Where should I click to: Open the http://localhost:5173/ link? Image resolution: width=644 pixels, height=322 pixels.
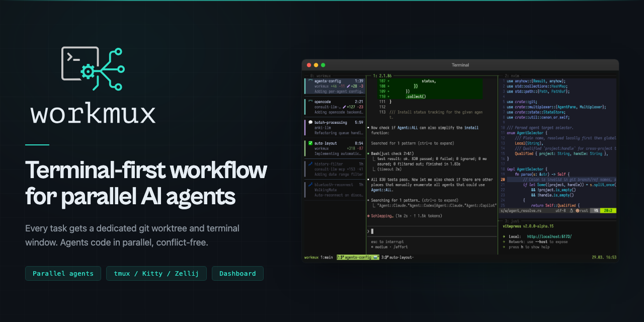549,236
